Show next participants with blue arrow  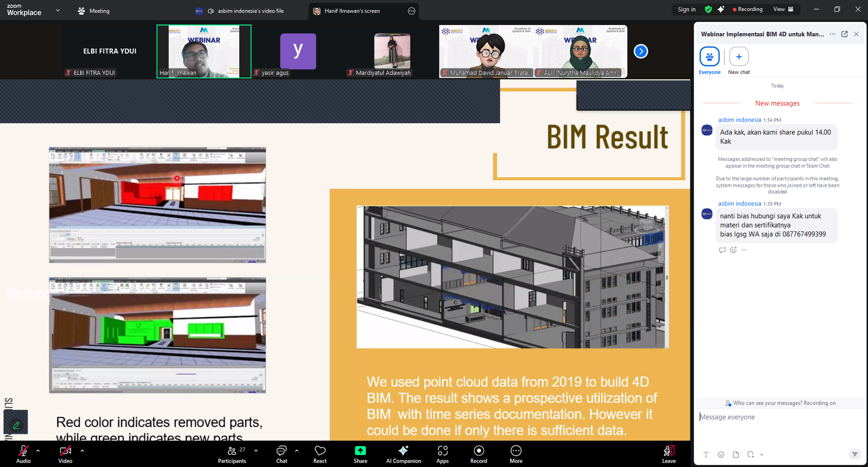(x=641, y=52)
